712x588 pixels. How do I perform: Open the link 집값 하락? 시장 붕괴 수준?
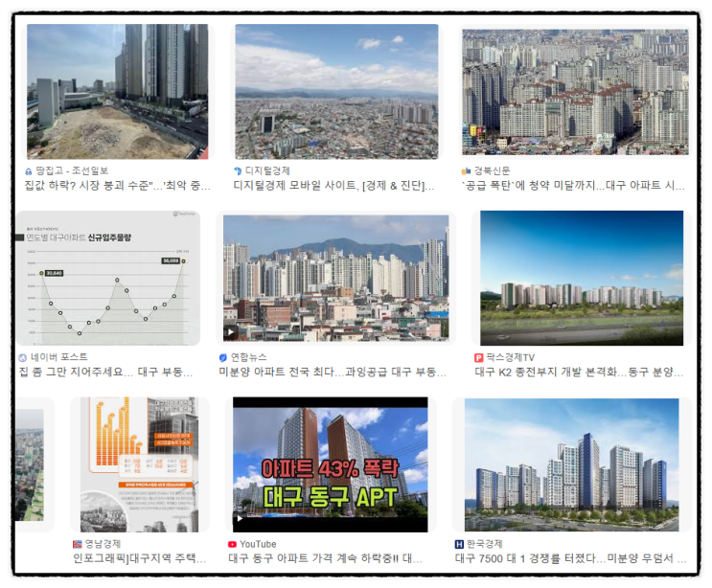pyautogui.click(x=118, y=185)
